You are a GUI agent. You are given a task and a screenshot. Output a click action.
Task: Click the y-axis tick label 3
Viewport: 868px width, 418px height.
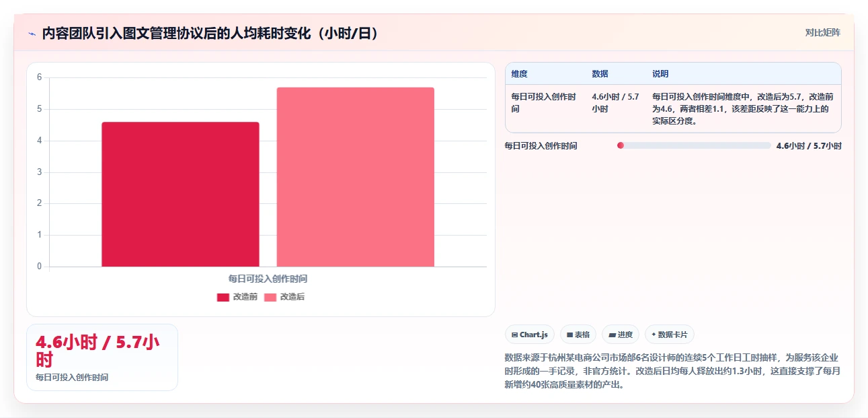click(x=39, y=172)
